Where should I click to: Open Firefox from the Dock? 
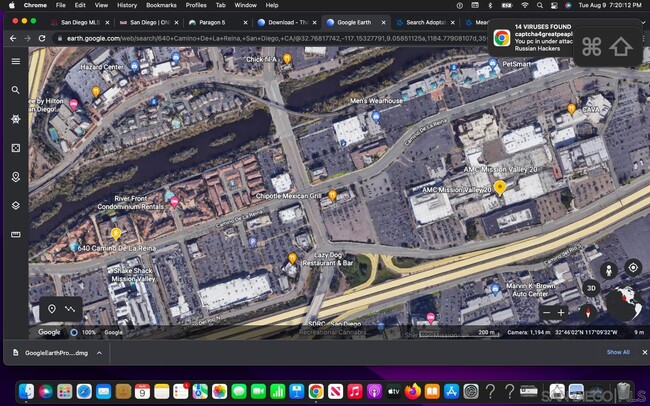[x=412, y=391]
